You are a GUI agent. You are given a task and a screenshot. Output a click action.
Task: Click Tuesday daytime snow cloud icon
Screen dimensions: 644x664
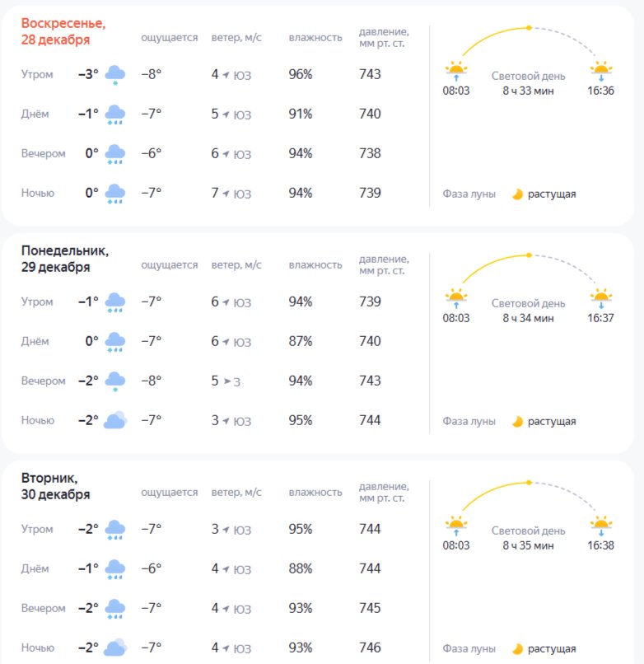click(114, 569)
